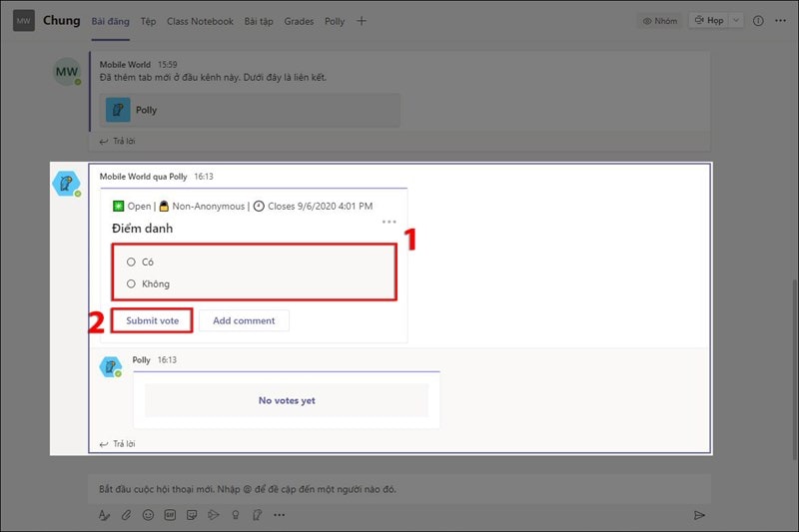Click the Add comment button
Viewport: 799px width, 532px height.
[x=244, y=320]
